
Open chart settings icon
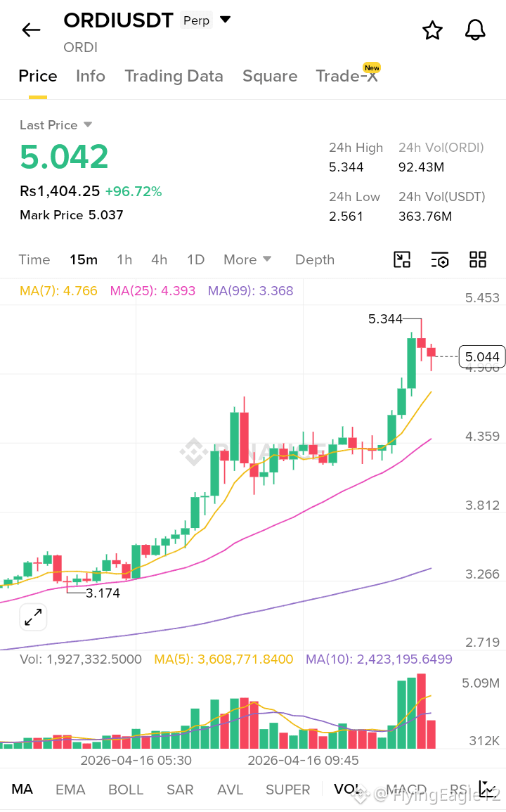click(440, 259)
